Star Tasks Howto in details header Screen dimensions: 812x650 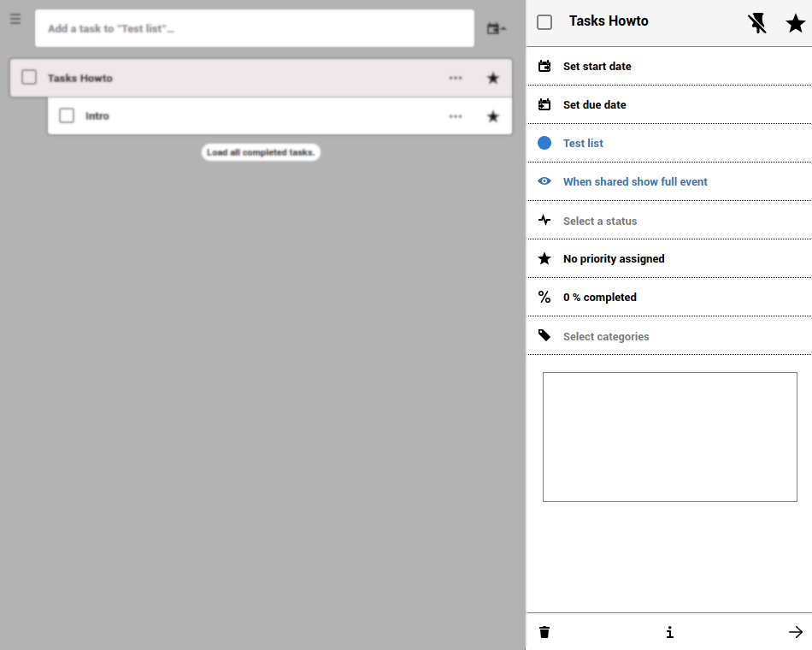pos(795,23)
